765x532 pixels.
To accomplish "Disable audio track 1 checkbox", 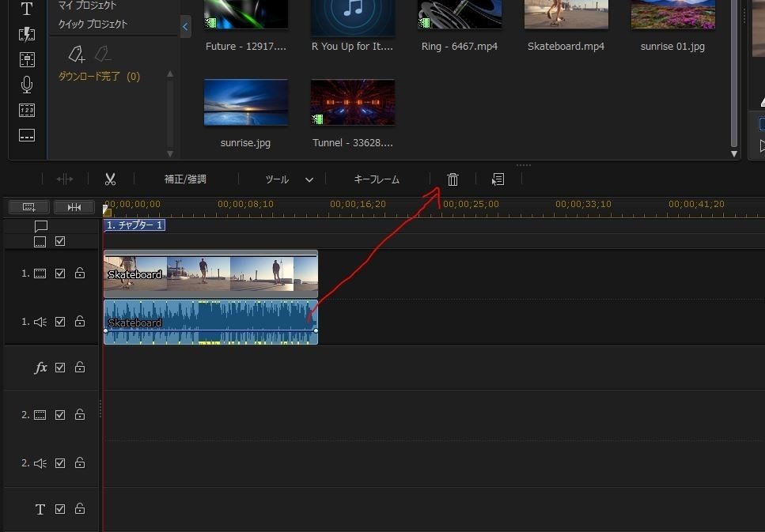I will (60, 322).
